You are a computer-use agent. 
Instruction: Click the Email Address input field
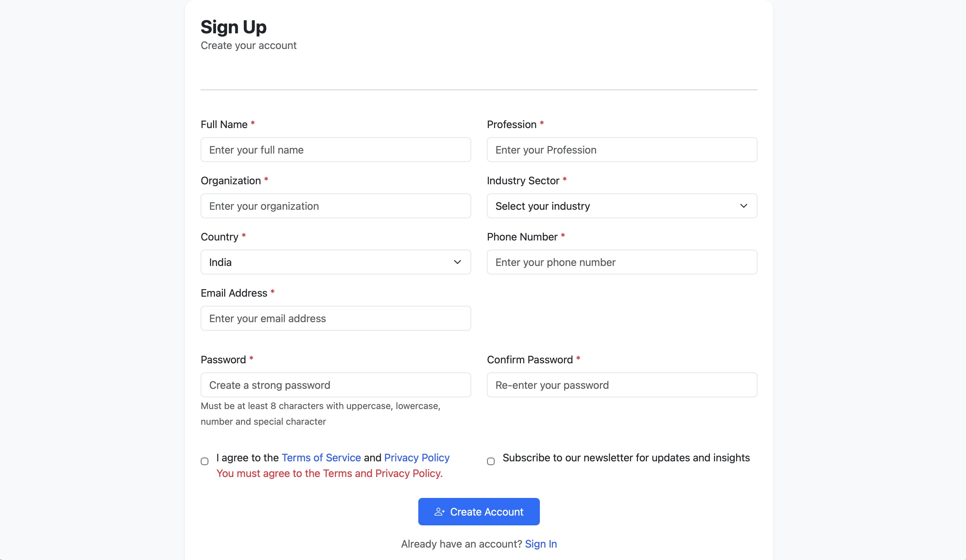pyautogui.click(x=335, y=318)
